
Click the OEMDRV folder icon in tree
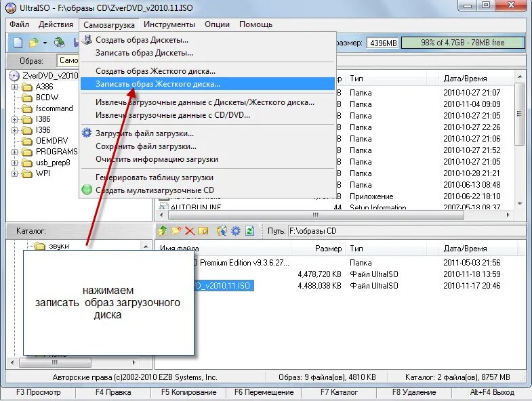coord(27,141)
